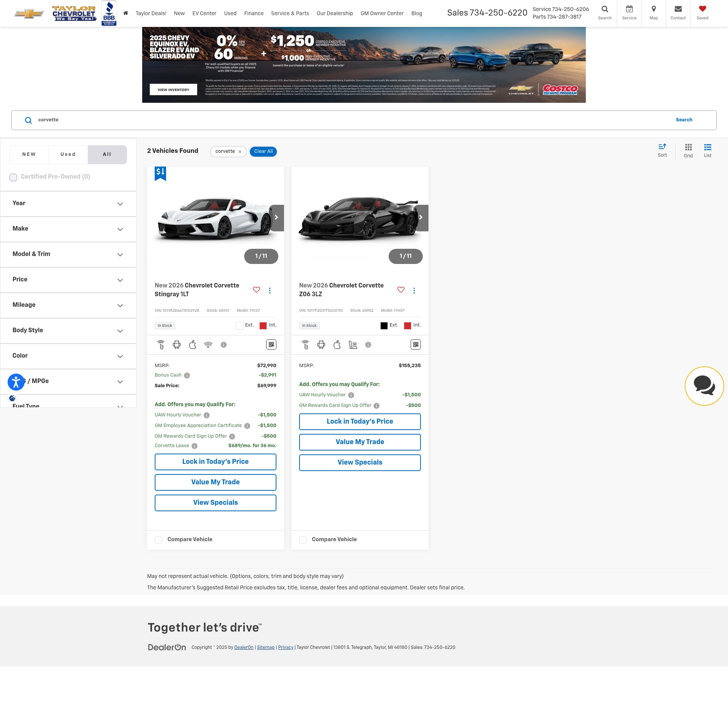Image resolution: width=728 pixels, height=713 pixels.
Task: Save the Z06 3LZ with heart icon
Action: click(401, 290)
